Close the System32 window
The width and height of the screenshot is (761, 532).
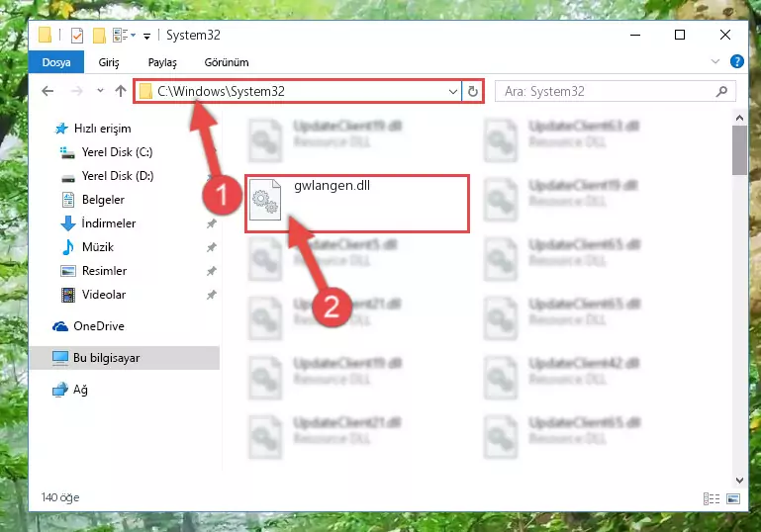pos(725,35)
